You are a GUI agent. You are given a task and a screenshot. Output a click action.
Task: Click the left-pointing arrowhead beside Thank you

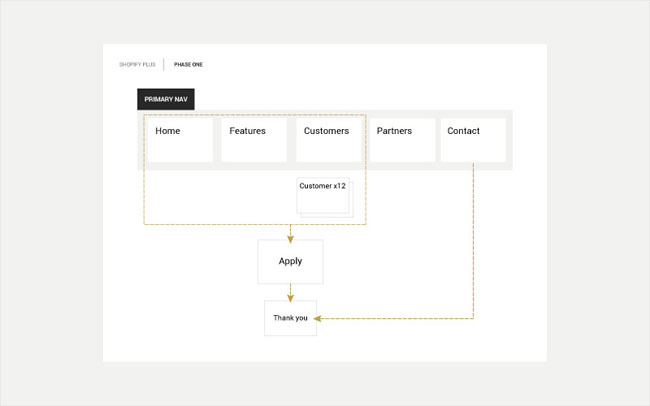point(320,318)
